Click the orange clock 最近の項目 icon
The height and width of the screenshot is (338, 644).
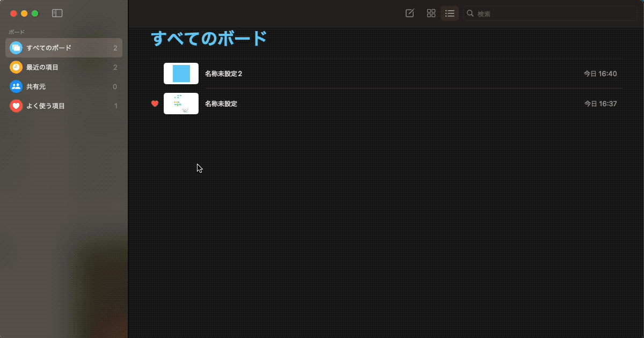tap(16, 67)
